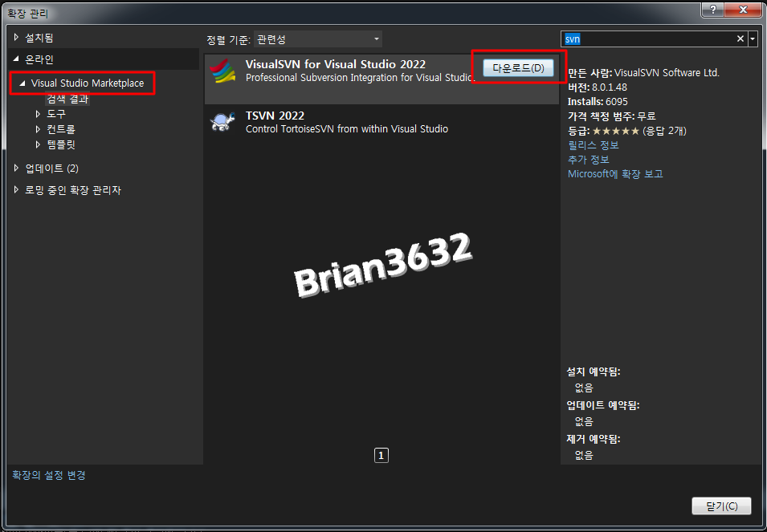The width and height of the screenshot is (767, 532).
Task: Click the 설치 예약됨 label
Action: click(x=594, y=372)
